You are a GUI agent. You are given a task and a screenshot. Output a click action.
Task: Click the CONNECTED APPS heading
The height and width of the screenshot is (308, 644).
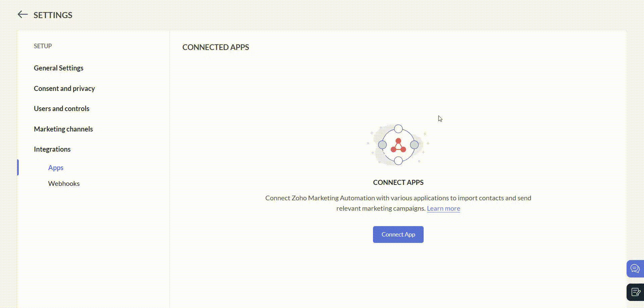pyautogui.click(x=215, y=47)
